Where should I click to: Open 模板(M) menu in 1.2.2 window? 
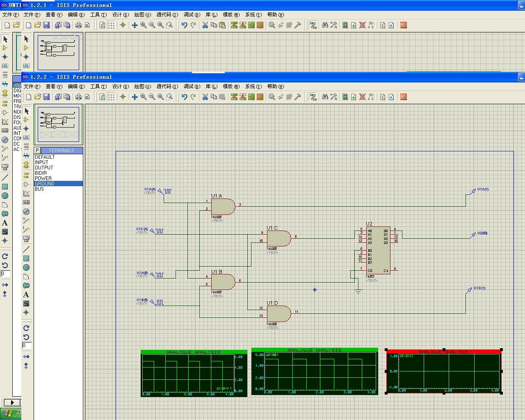click(231, 87)
